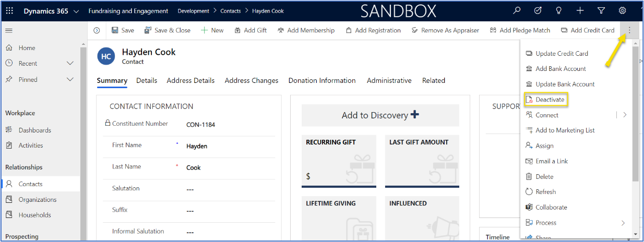
Task: Click the Development breadcrumb
Action: tap(193, 11)
